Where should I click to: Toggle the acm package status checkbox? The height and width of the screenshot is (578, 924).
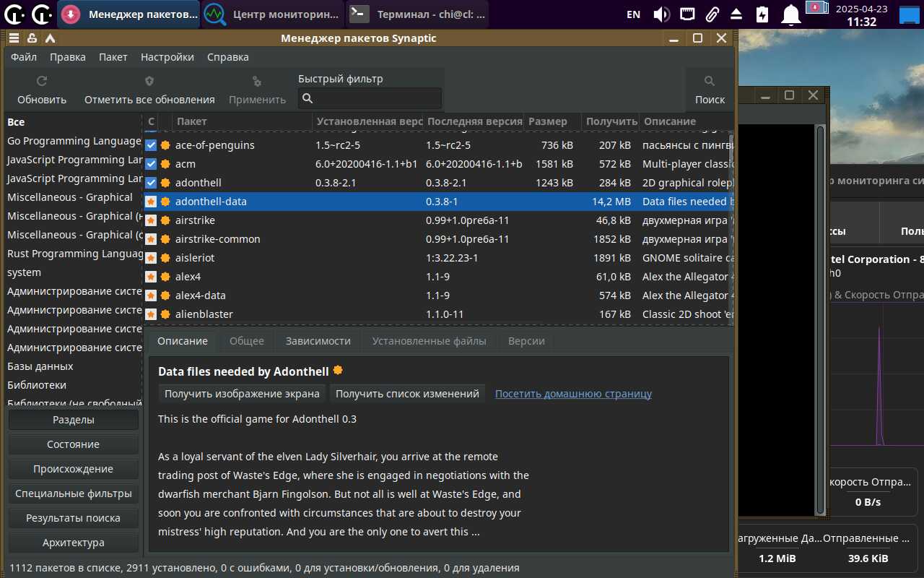pos(151,164)
